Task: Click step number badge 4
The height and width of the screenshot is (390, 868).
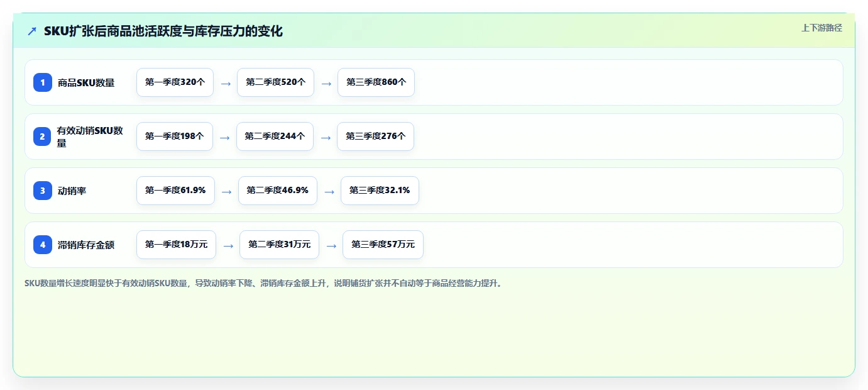Action: click(x=43, y=245)
